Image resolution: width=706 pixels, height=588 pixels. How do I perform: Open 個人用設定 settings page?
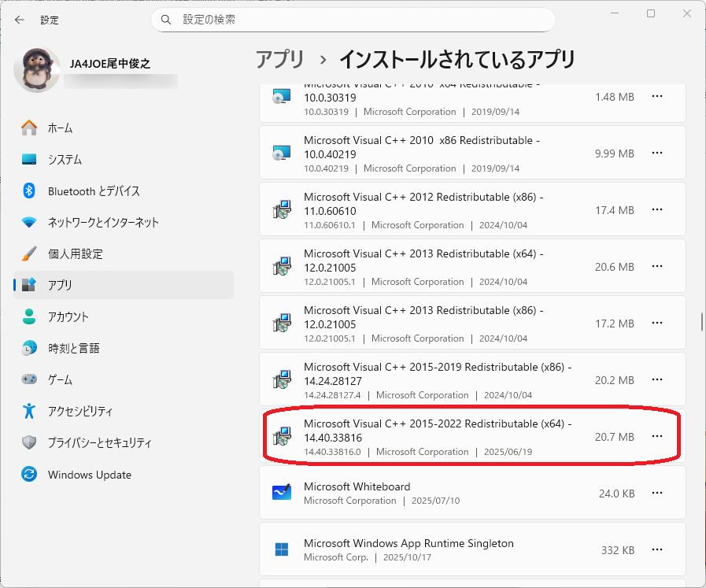pyautogui.click(x=124, y=254)
